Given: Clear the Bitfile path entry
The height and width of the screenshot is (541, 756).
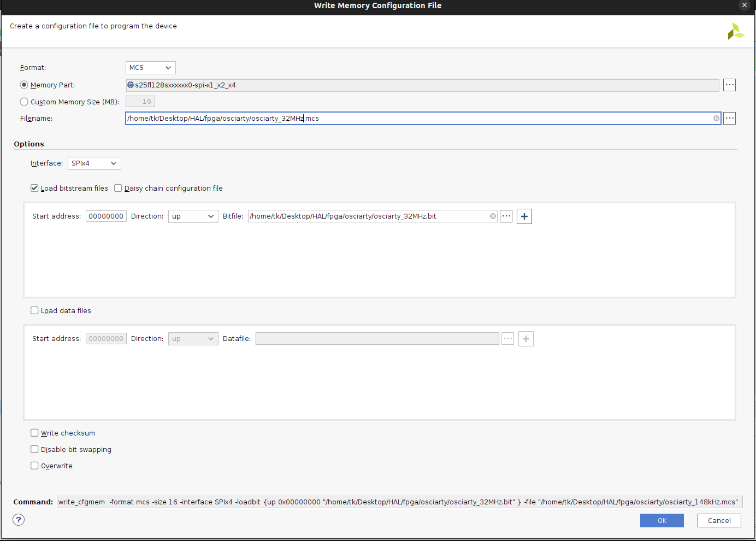Looking at the screenshot, I should 493,216.
